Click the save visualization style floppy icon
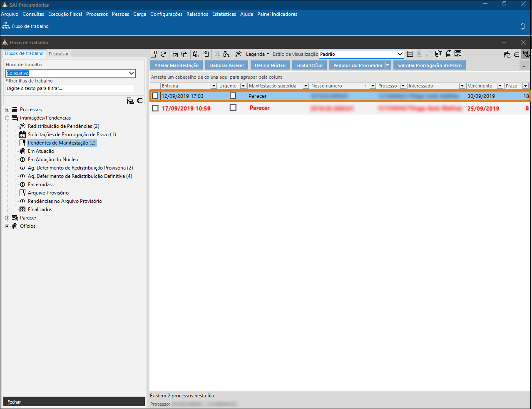532x409 pixels. tap(410, 54)
